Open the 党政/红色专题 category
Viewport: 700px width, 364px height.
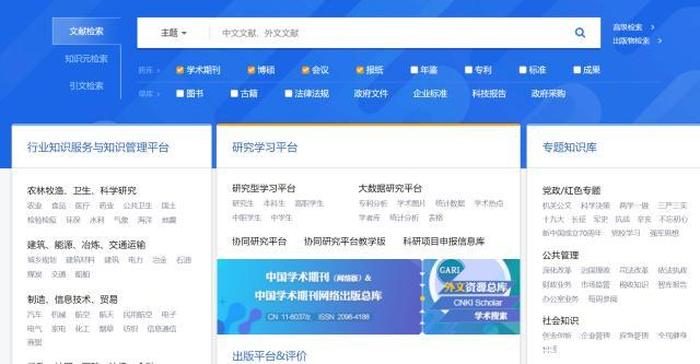pos(571,190)
